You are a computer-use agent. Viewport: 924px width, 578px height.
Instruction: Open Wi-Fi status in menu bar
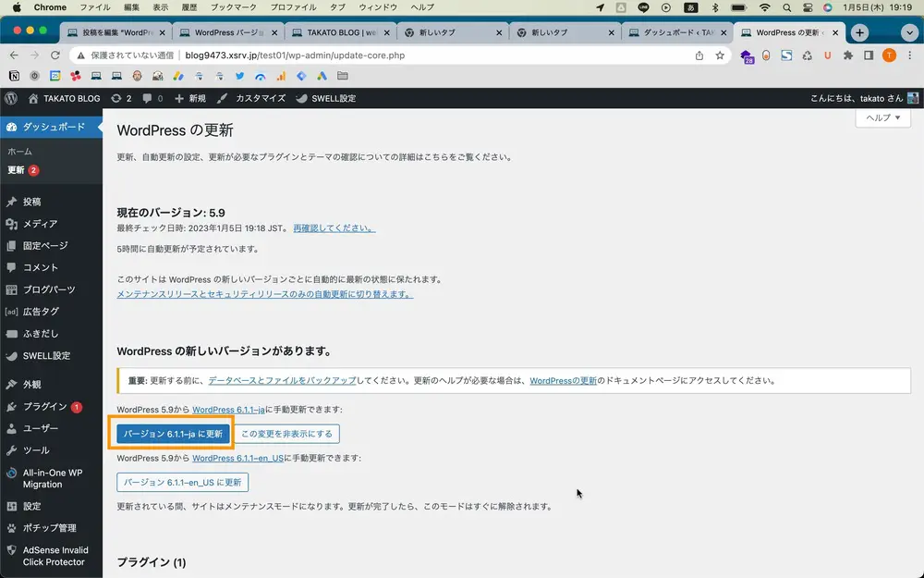coord(764,7)
